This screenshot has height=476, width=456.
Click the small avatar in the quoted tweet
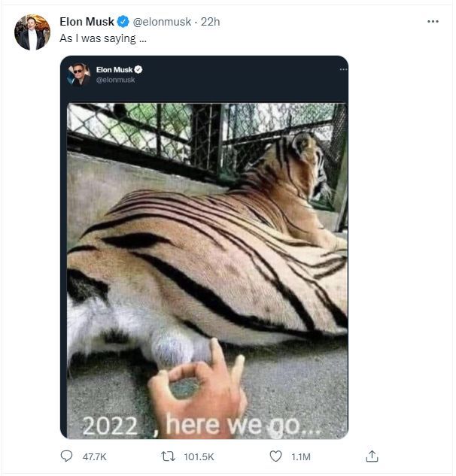pos(78,74)
